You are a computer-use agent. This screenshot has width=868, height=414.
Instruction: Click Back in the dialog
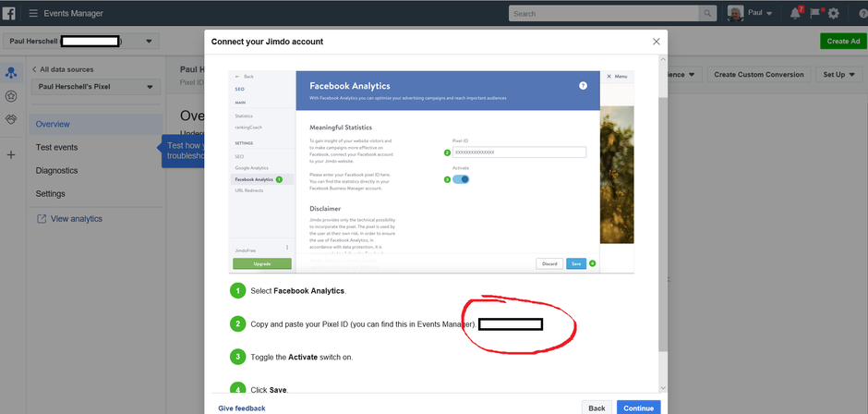click(x=597, y=408)
